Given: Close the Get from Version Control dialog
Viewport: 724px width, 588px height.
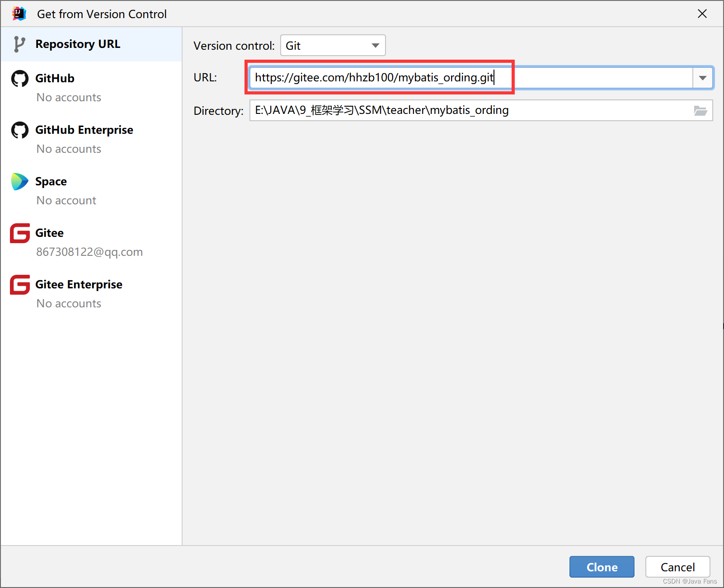Looking at the screenshot, I should pos(702,14).
